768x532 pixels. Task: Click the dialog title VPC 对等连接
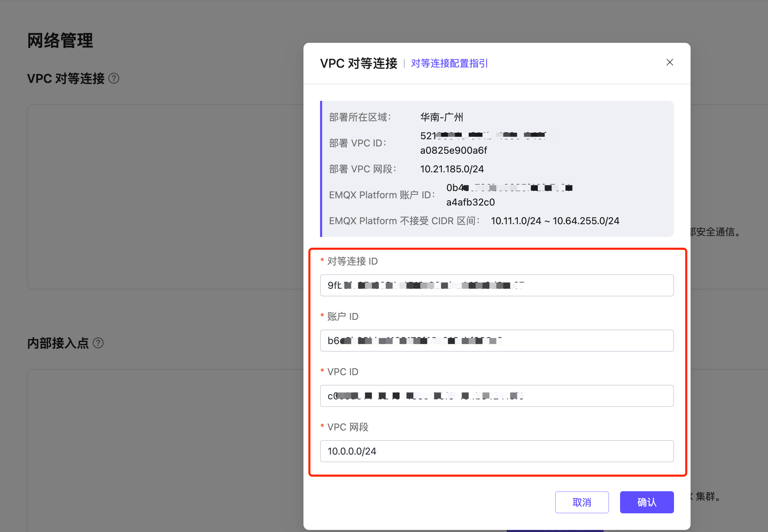point(359,63)
